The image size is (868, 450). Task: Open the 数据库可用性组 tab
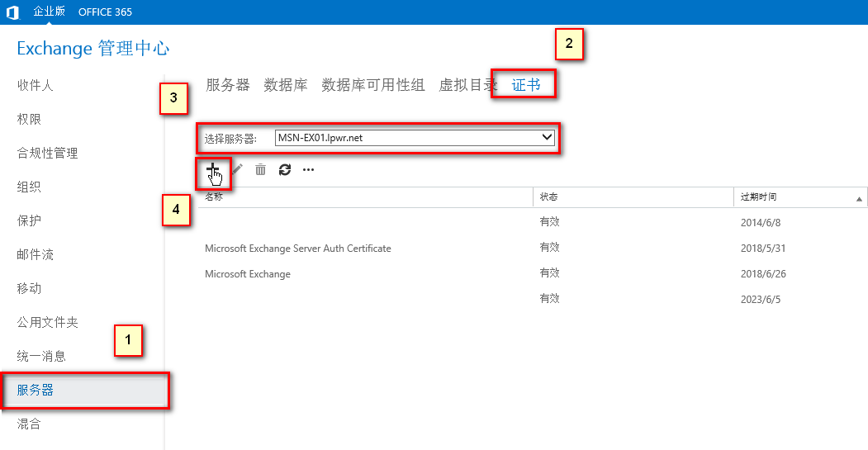point(373,85)
